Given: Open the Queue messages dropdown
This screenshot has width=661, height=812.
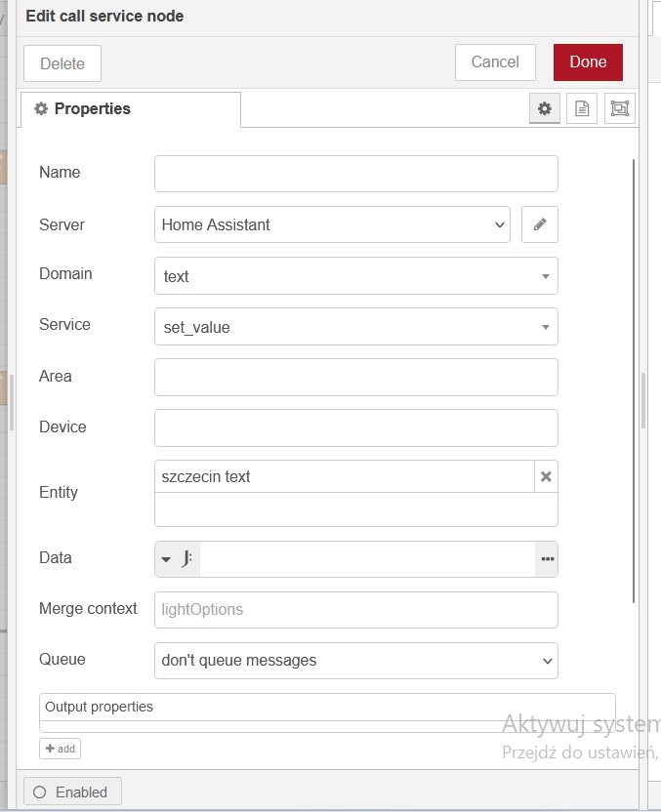Looking at the screenshot, I should pyautogui.click(x=355, y=661).
